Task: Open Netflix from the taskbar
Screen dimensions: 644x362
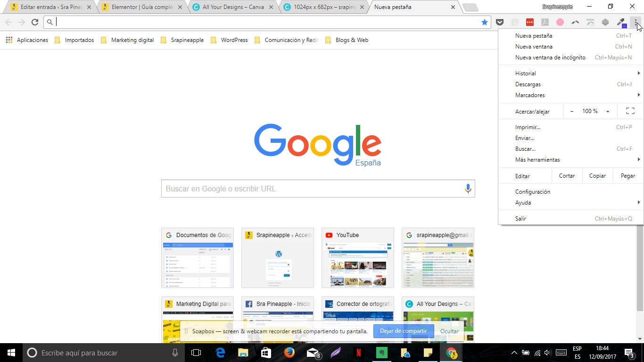Action: tap(358, 353)
